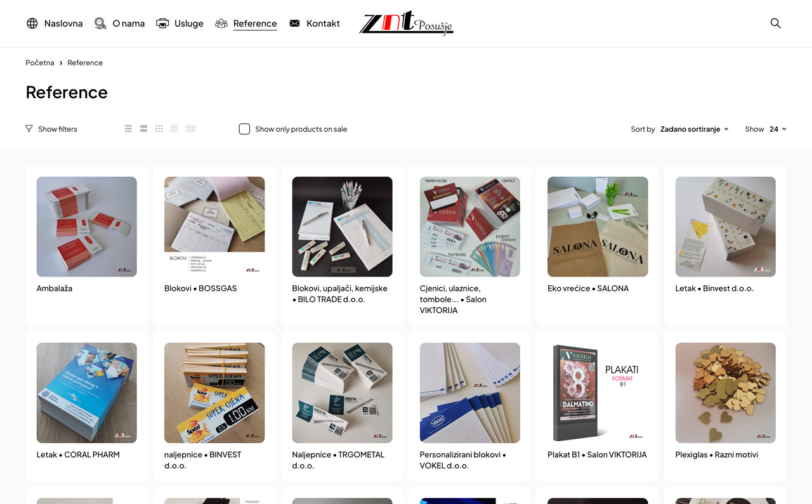The image size is (812, 504).
Task: Follow the Početna breadcrumb link
Action: pyautogui.click(x=40, y=63)
